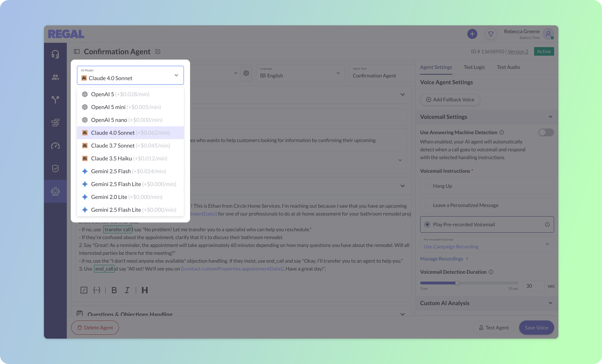Open the Agent Type field showing Confirmation Agent
602x364 pixels.
click(382, 73)
